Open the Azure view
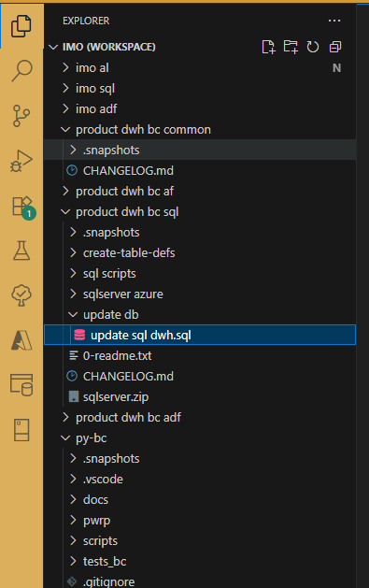 click(x=21, y=340)
